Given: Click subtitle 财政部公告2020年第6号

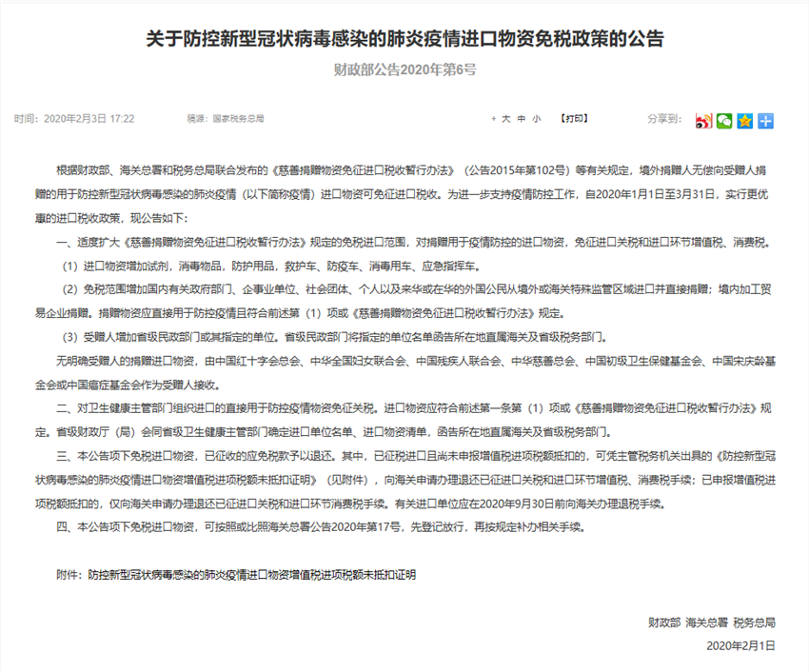Looking at the screenshot, I should point(405,69).
